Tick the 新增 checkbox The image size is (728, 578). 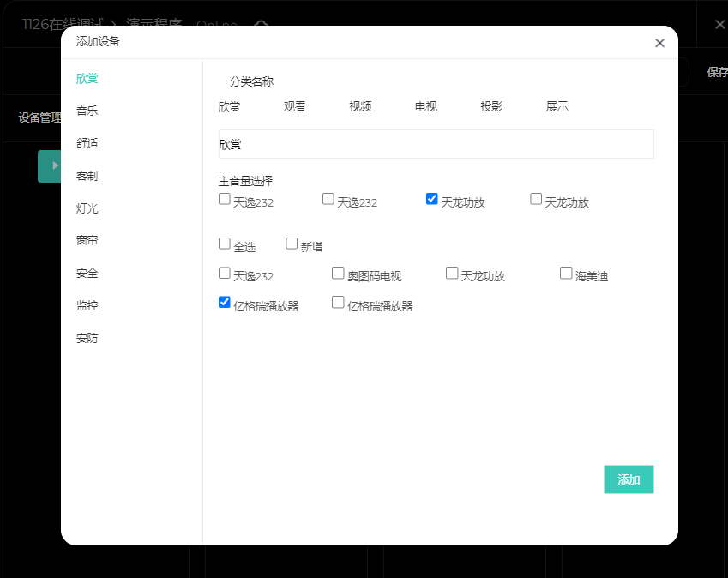292,244
